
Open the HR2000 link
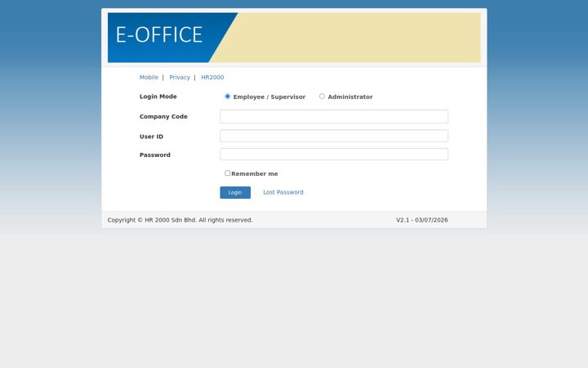pyautogui.click(x=212, y=78)
